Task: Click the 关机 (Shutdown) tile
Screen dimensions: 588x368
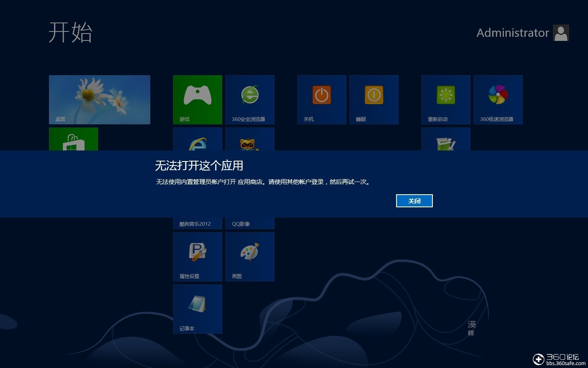Action: (321, 99)
